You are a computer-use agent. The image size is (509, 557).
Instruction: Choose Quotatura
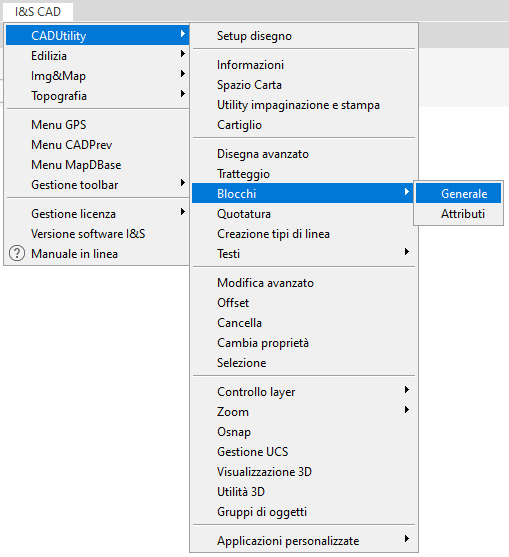pos(303,214)
